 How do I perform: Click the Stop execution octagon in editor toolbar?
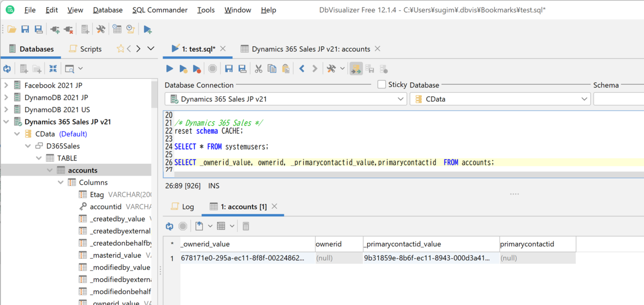tap(213, 69)
